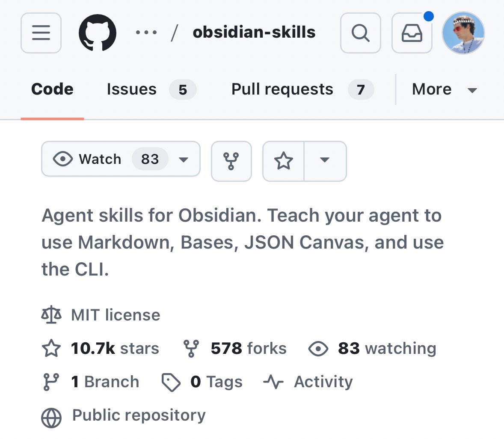View the MIT license link
The image size is (504, 439).
click(116, 315)
